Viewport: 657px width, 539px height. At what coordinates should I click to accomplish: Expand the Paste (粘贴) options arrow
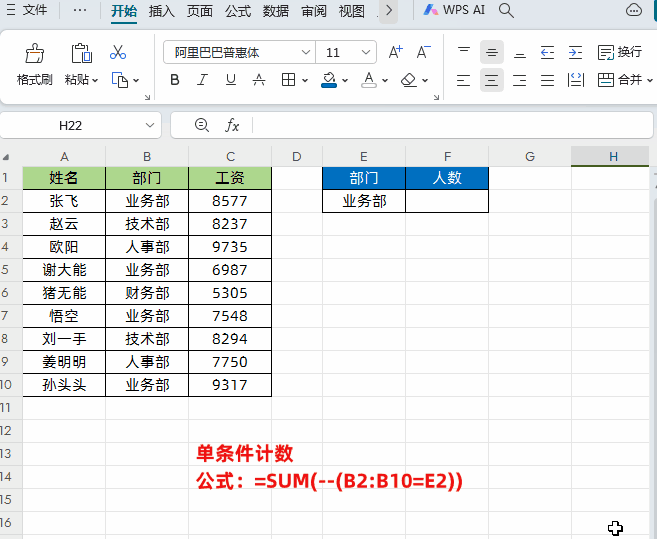[x=95, y=80]
